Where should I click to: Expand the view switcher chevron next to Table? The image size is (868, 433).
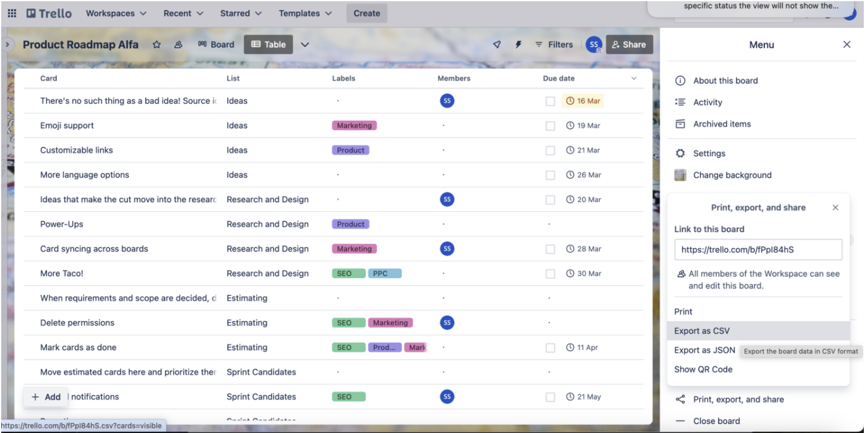[x=305, y=44]
